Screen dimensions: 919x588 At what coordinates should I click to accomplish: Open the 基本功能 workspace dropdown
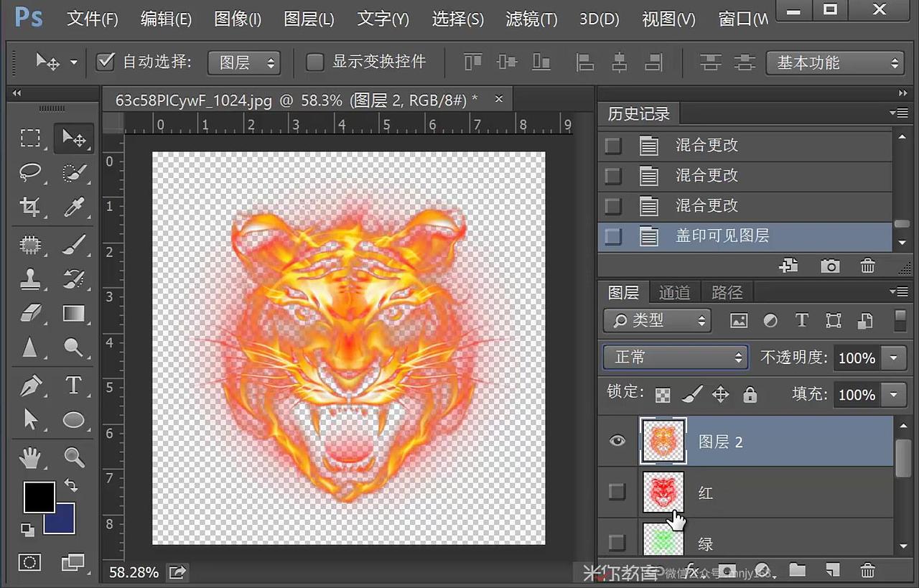(x=835, y=63)
